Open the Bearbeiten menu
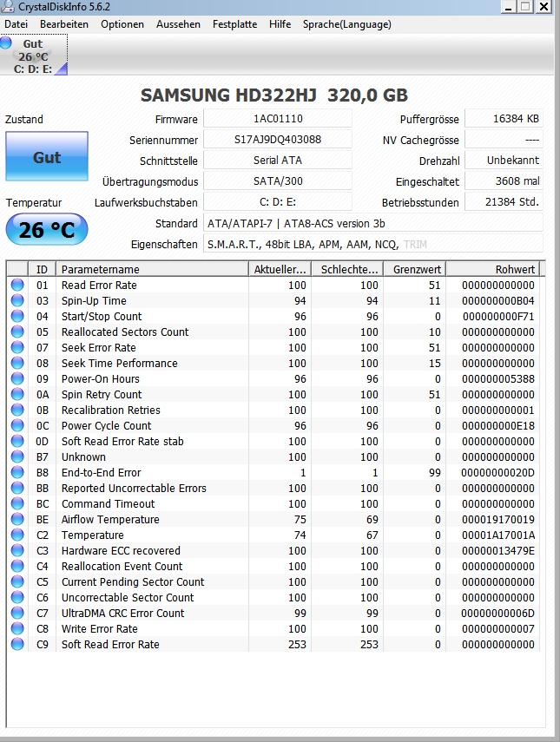The image size is (560, 742). click(64, 24)
